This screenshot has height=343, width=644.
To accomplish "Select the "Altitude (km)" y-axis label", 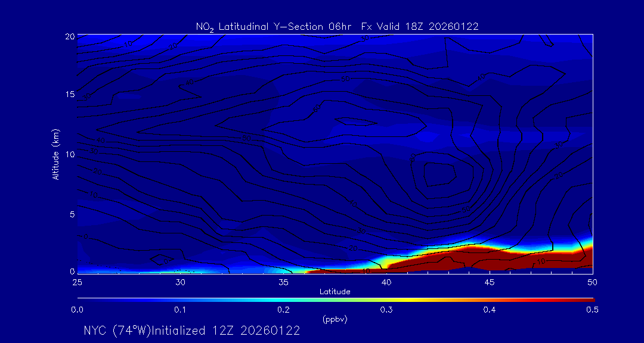I will pos(56,154).
